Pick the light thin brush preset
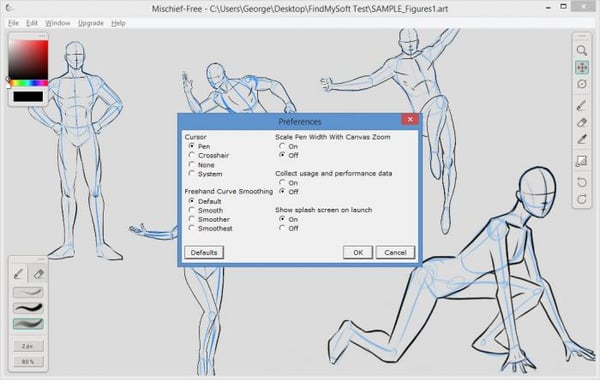Image resolution: width=600 pixels, height=380 pixels. (x=28, y=292)
